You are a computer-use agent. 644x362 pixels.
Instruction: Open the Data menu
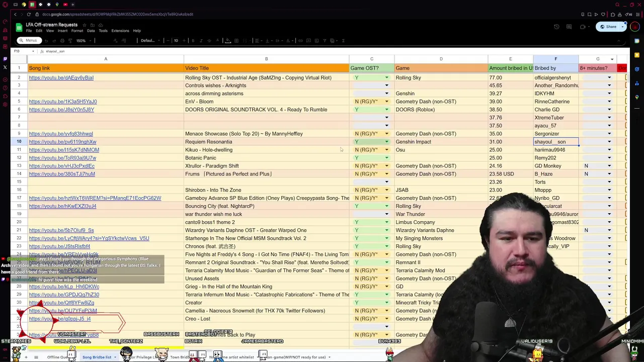point(91,31)
